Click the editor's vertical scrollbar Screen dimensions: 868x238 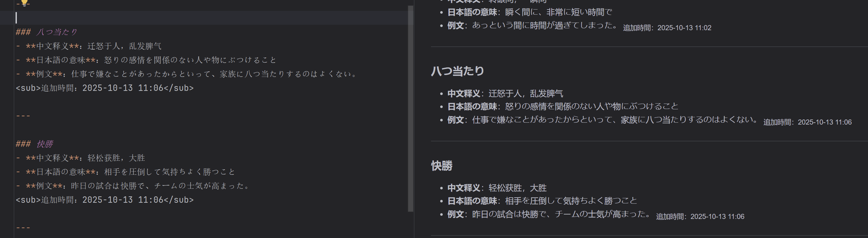pos(410,109)
